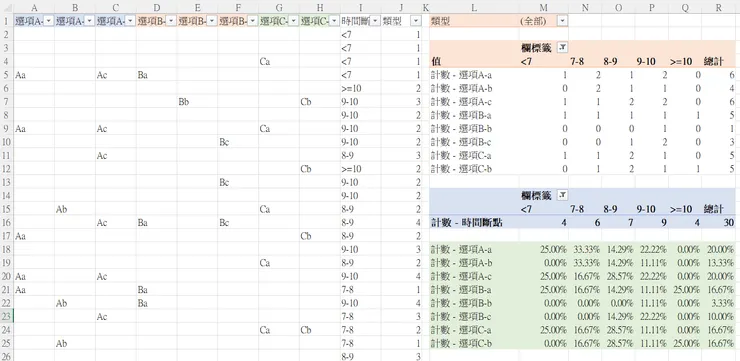Open the 類型 filter arrow in column J
This screenshot has height=361, width=740.
[x=416, y=21]
